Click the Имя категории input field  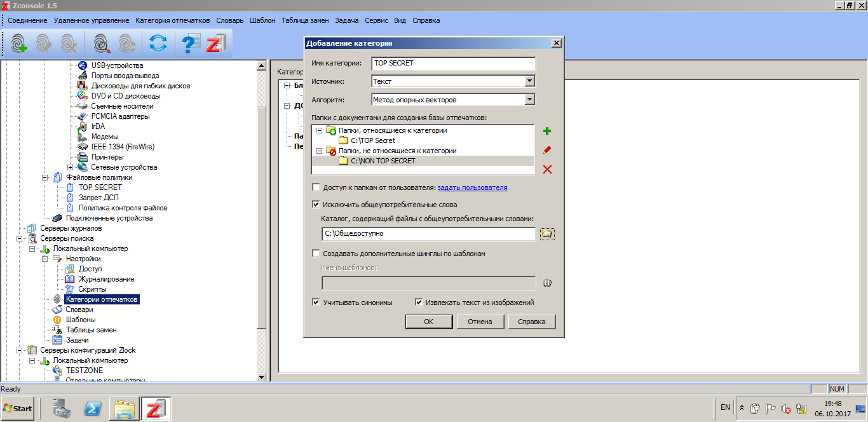[x=454, y=64]
